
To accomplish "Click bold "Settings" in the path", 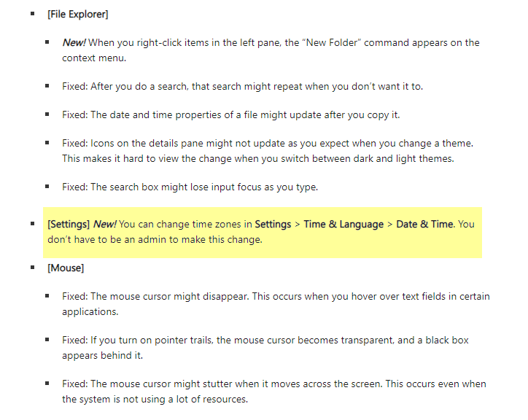I will [x=273, y=224].
